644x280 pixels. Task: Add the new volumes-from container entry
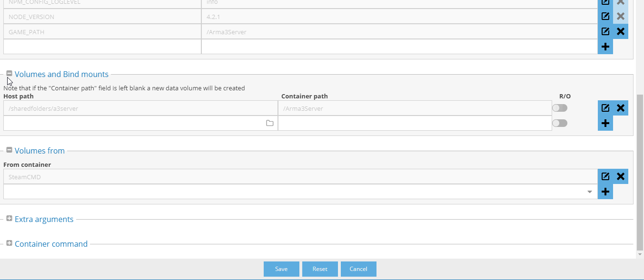[605, 191]
